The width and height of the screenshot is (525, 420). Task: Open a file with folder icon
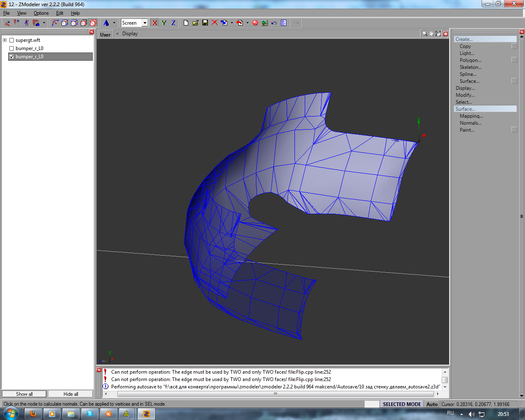pos(195,23)
